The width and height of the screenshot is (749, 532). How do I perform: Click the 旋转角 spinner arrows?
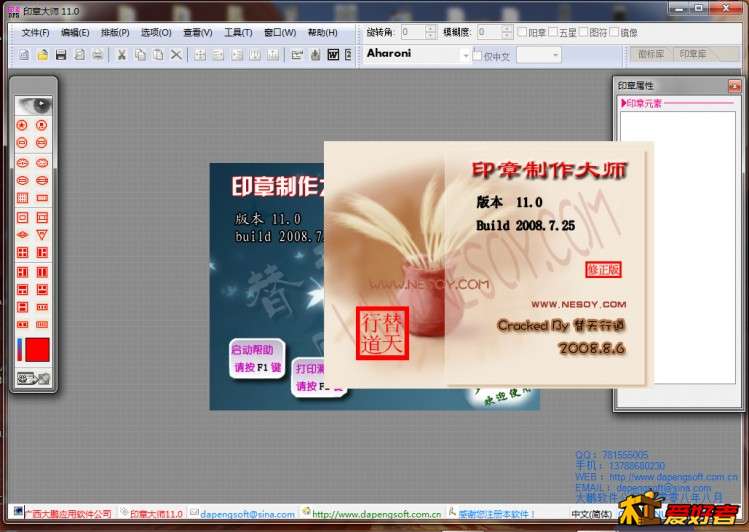pyautogui.click(x=430, y=32)
